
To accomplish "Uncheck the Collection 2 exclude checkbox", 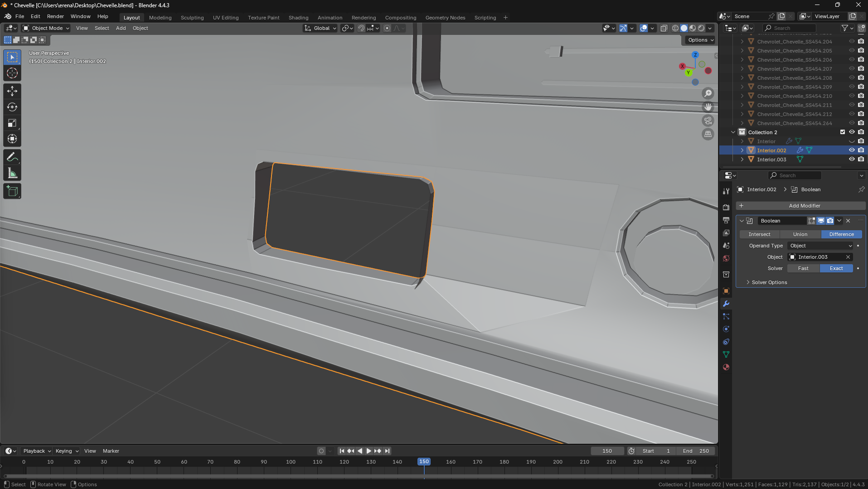I will (x=843, y=132).
